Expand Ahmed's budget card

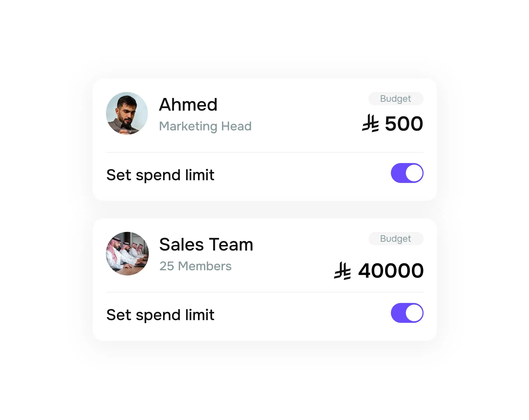(x=264, y=137)
